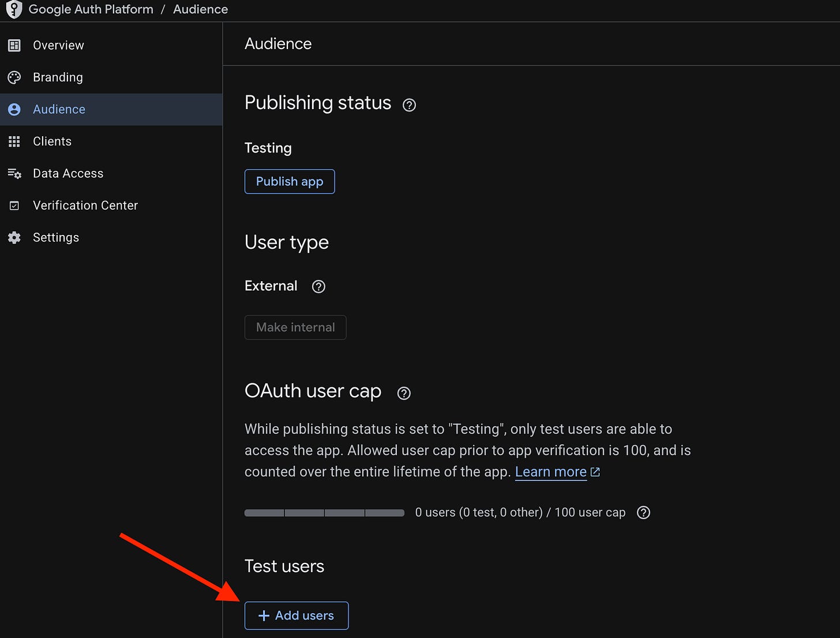Click the External user type label
This screenshot has height=638, width=840.
point(271,286)
